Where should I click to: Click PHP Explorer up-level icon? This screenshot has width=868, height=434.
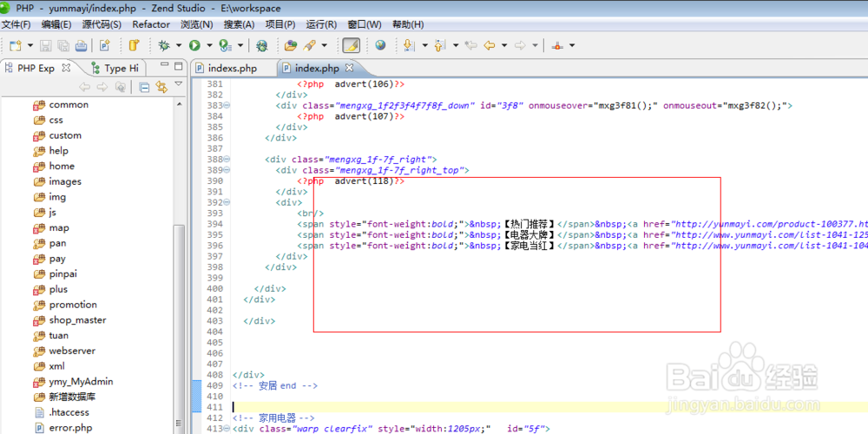point(120,87)
